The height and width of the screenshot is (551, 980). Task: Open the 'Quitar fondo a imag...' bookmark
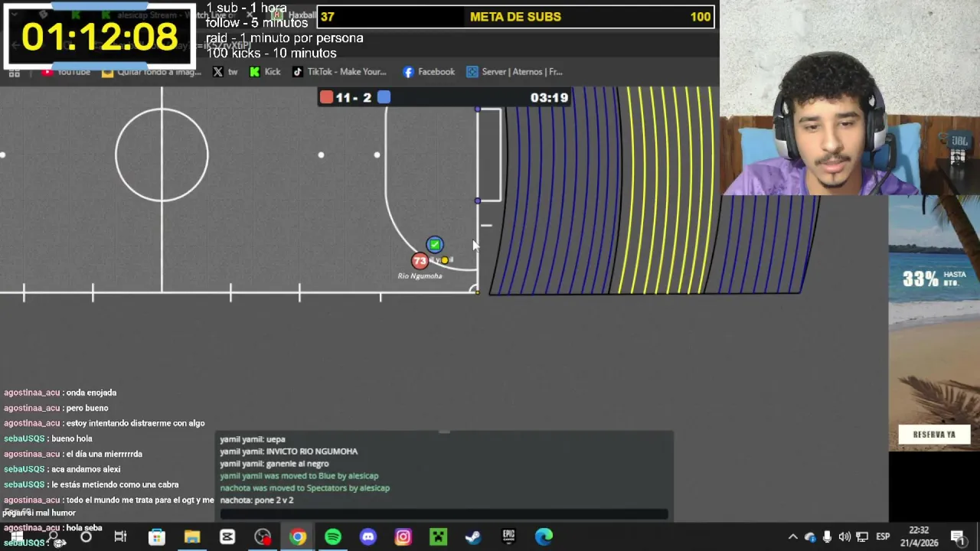point(151,72)
